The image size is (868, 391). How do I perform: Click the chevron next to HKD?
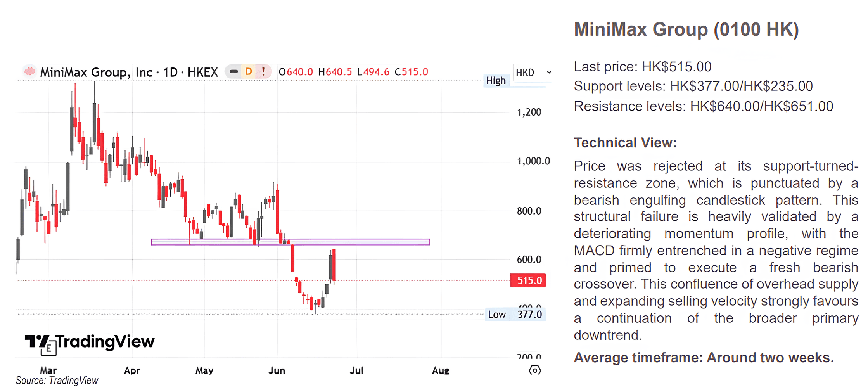pyautogui.click(x=549, y=73)
